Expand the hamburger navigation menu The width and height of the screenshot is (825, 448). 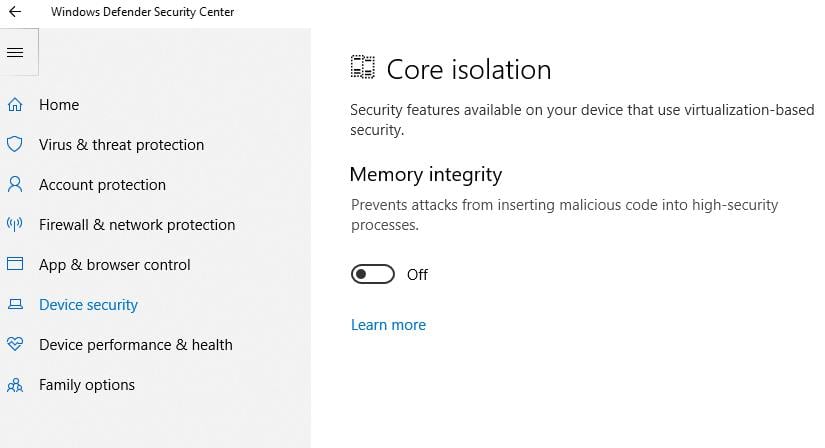pos(15,52)
